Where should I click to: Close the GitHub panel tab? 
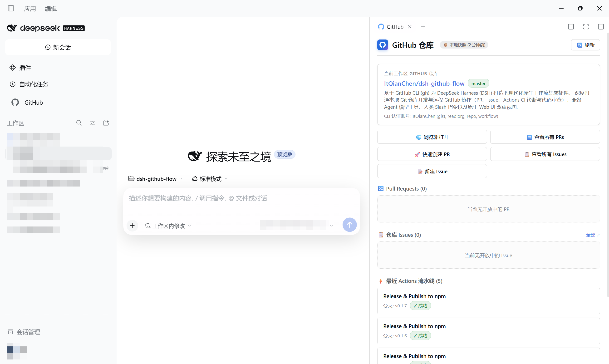[410, 27]
